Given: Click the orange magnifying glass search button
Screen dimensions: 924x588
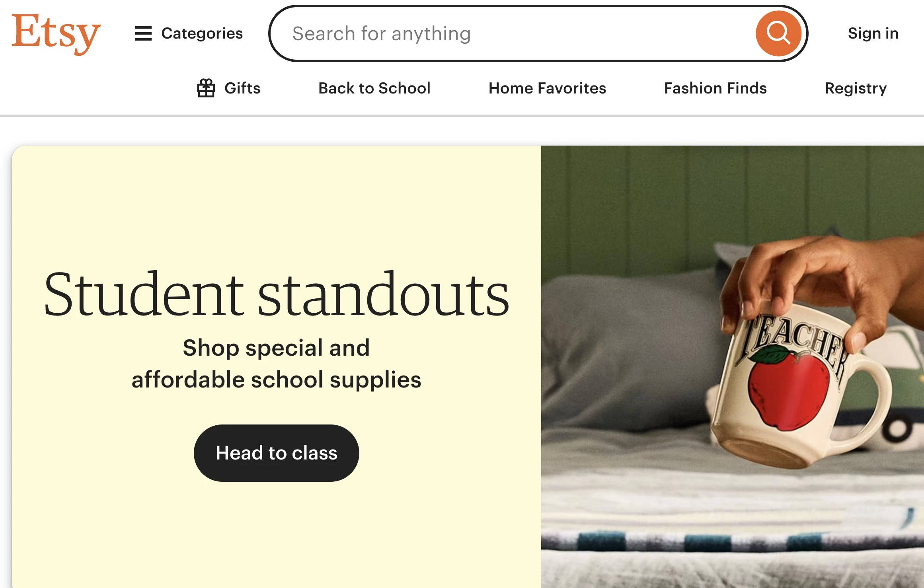Looking at the screenshot, I should click(x=778, y=33).
